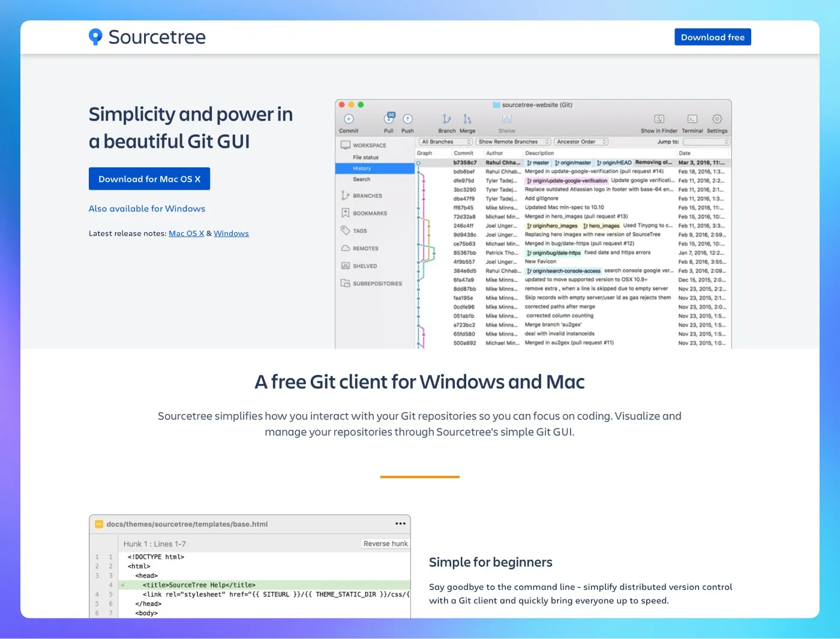Open the Settings gear icon
This screenshot has height=639, width=840.
tap(717, 119)
